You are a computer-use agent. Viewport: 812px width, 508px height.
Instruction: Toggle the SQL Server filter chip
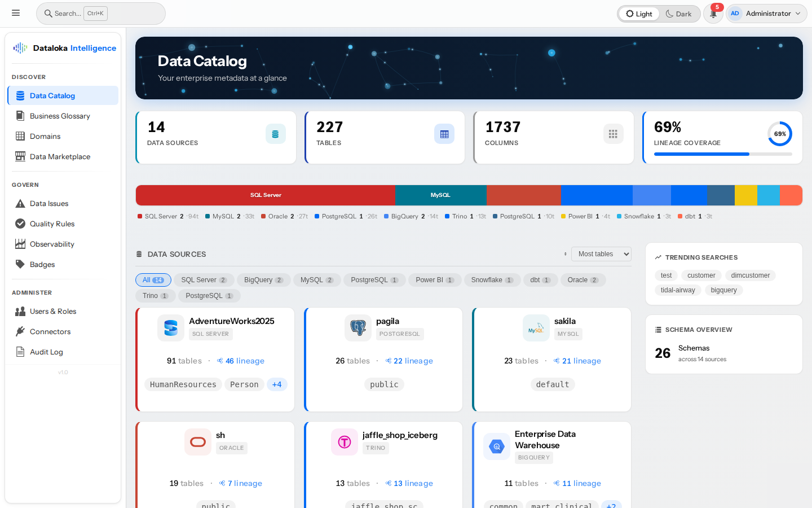click(x=204, y=280)
